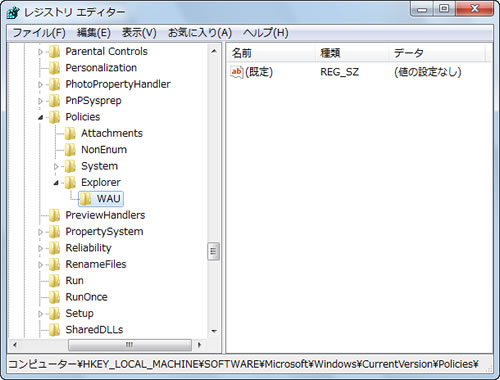Click the (値の設定なし) data cell
The height and width of the screenshot is (380, 500).
pos(428,72)
